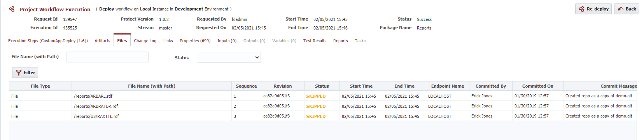644x140 pixels.
Task: Sort by Sequence column header
Action: [246, 86]
